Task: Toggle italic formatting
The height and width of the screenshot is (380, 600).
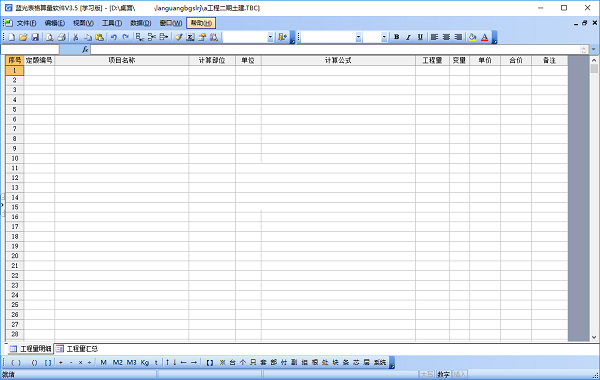Action: 408,37
